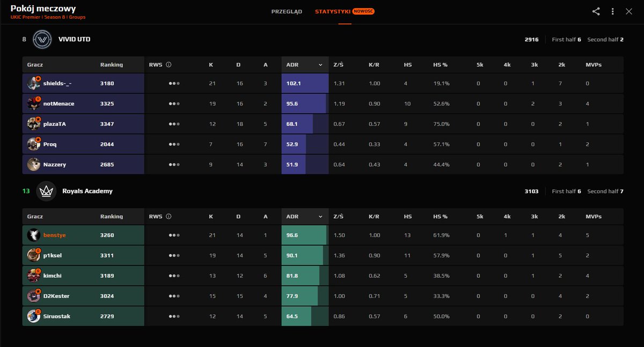Click the 102.1 ADR bar for shields-_-
644x347 pixels.
[305, 84]
